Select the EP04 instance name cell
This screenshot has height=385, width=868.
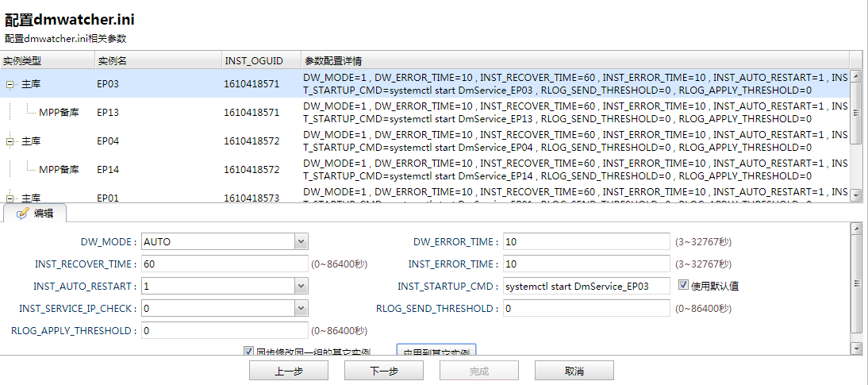coord(108,141)
